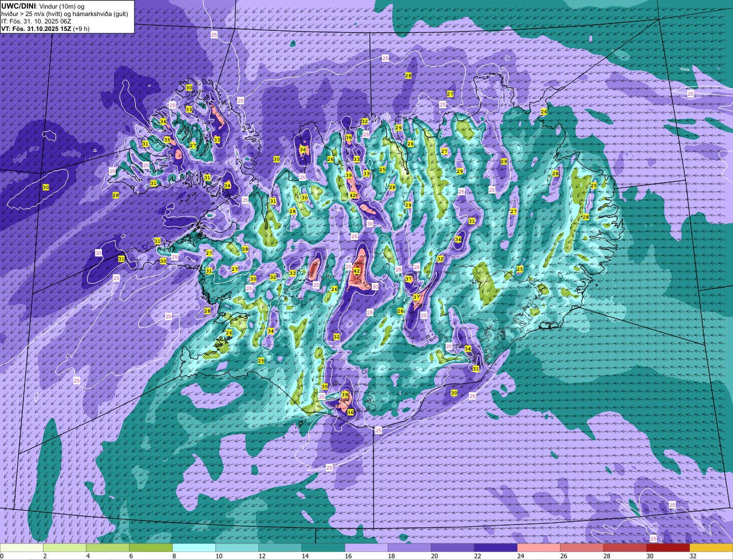Pick the dark teal 14–16 legend swatch

pyautogui.click(x=323, y=547)
